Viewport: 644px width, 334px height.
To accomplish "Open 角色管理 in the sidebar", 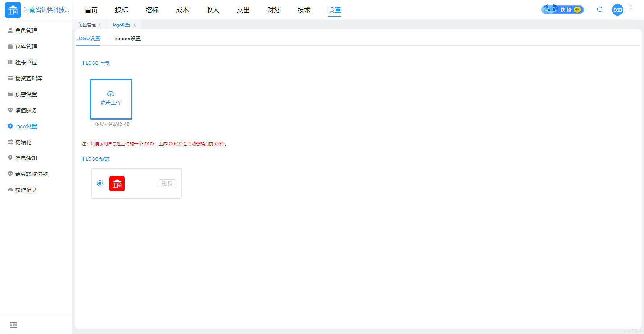I will [x=26, y=31].
